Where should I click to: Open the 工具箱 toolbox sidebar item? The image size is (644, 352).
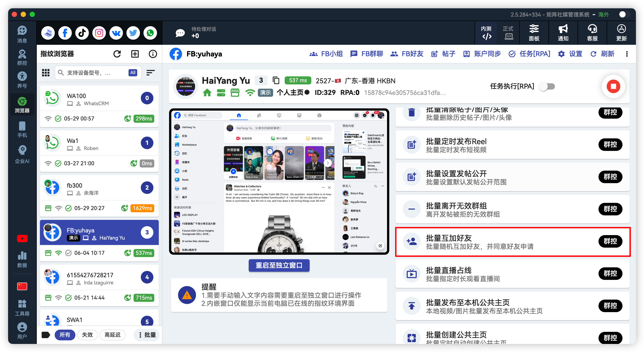coord(22,308)
